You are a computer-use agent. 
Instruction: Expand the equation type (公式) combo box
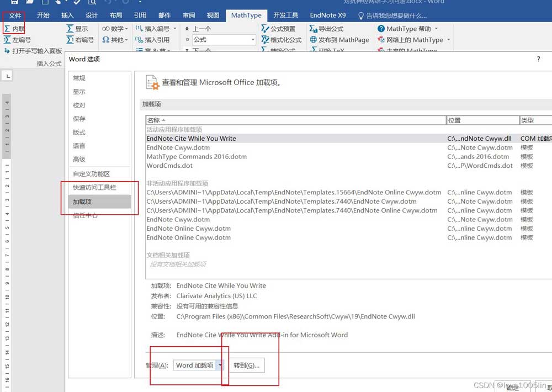point(253,40)
